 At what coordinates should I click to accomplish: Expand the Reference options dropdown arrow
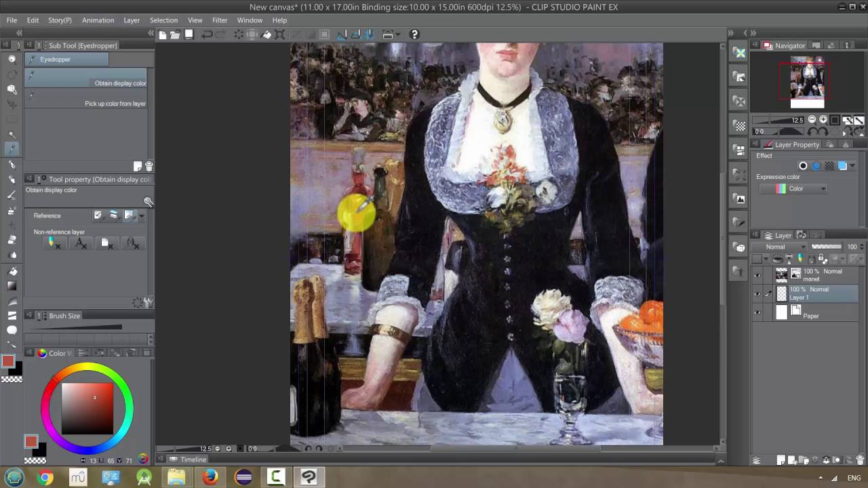[x=141, y=216]
